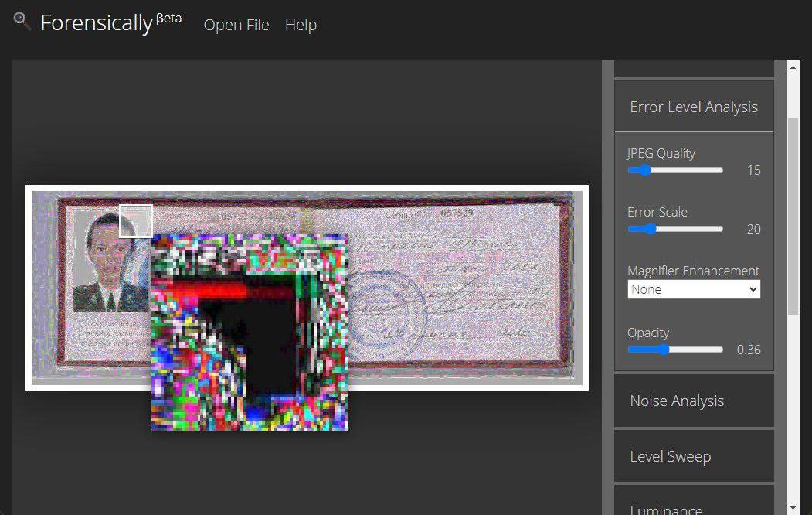This screenshot has width=812, height=515.
Task: Open the Help menu item
Action: click(301, 25)
